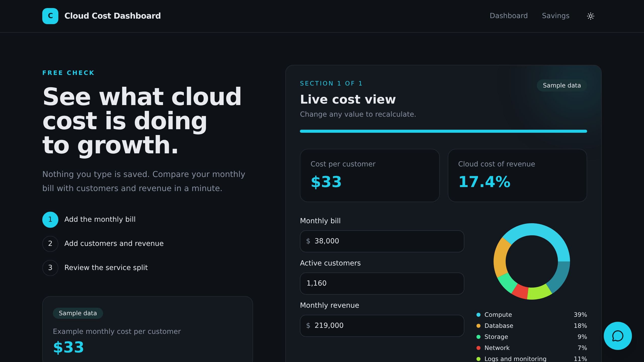Open the Dashboard nav link
The height and width of the screenshot is (362, 644).
509,16
